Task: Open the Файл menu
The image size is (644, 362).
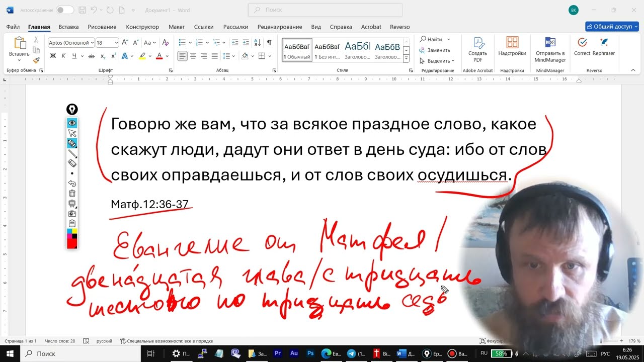Action: [x=13, y=27]
